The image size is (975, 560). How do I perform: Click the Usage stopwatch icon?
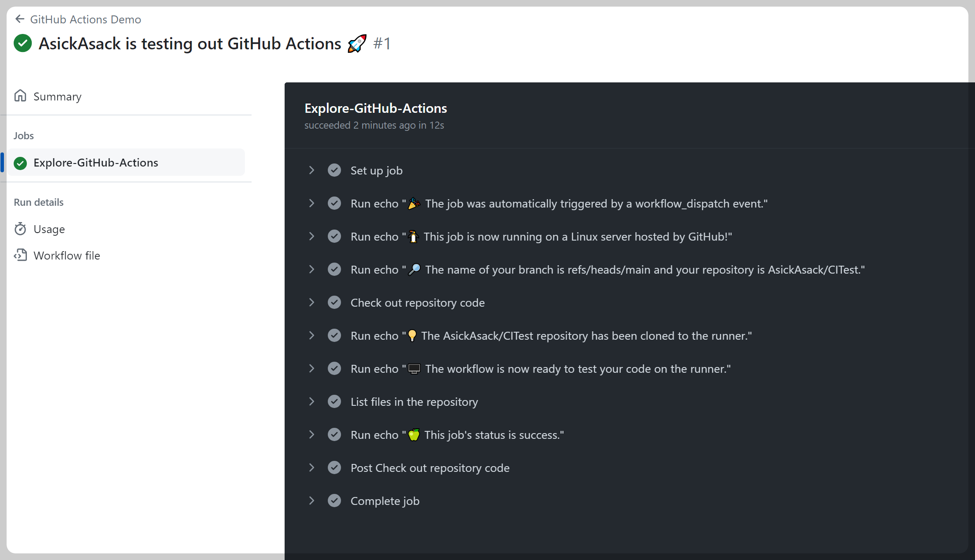(20, 229)
